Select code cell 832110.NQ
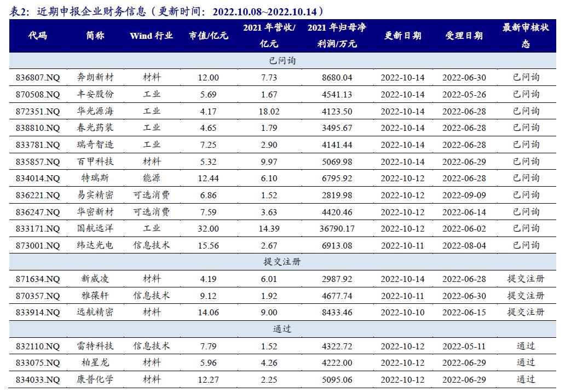The height and width of the screenshot is (392, 565). pyautogui.click(x=38, y=347)
